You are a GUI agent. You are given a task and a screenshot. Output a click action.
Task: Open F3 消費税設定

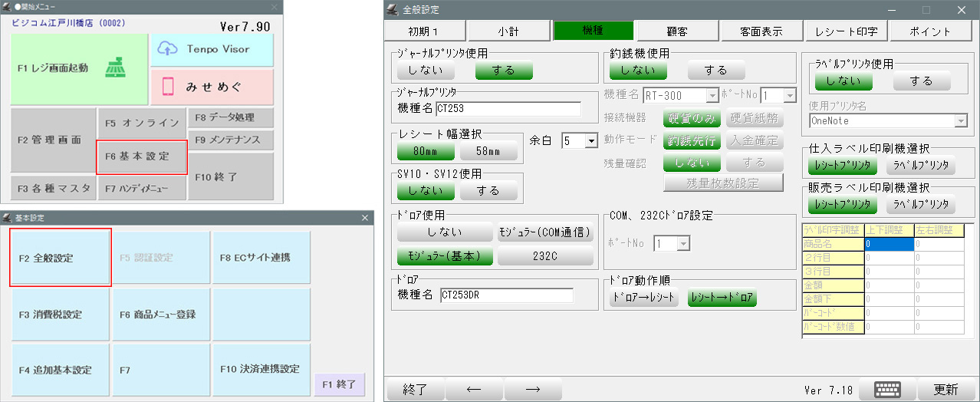point(61,315)
